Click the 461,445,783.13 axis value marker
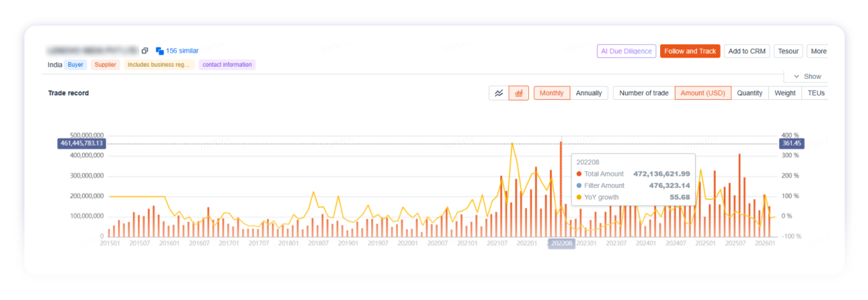 click(x=81, y=143)
